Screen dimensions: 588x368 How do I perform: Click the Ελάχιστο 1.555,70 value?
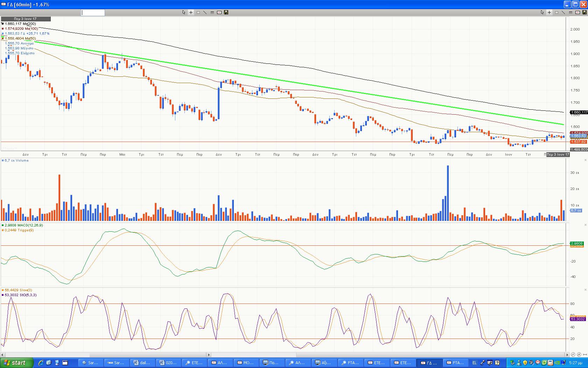20,53
